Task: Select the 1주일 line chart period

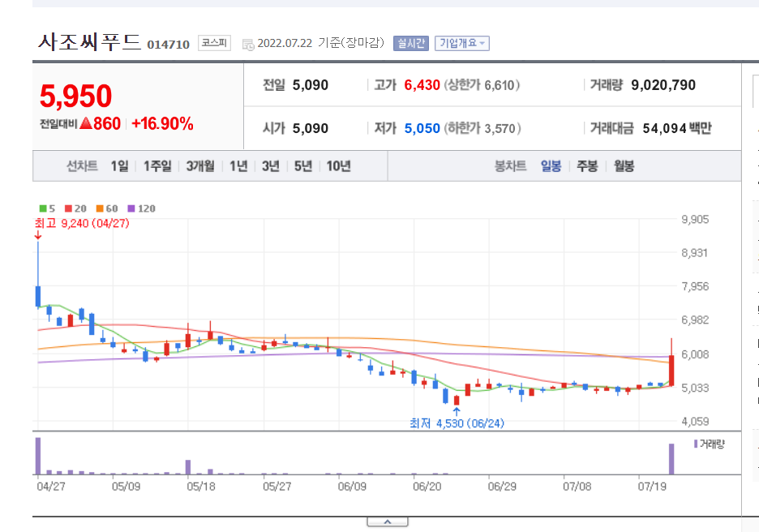Action: coord(157,166)
